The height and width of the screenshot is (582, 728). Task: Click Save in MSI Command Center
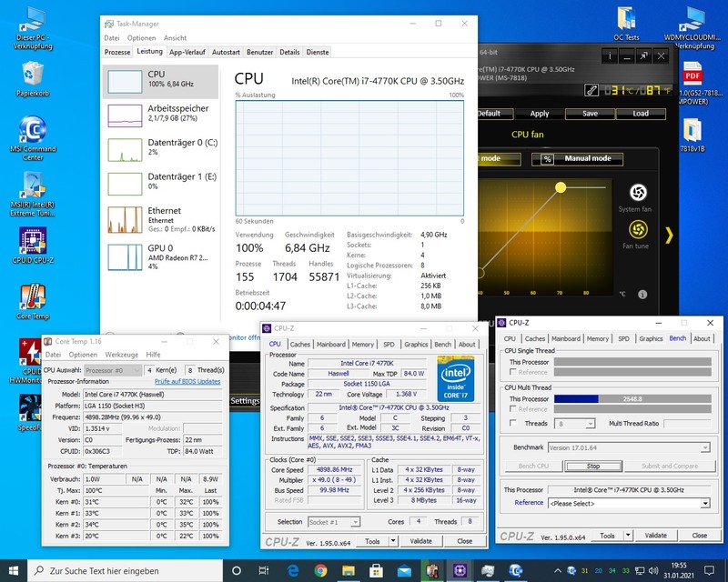click(590, 114)
